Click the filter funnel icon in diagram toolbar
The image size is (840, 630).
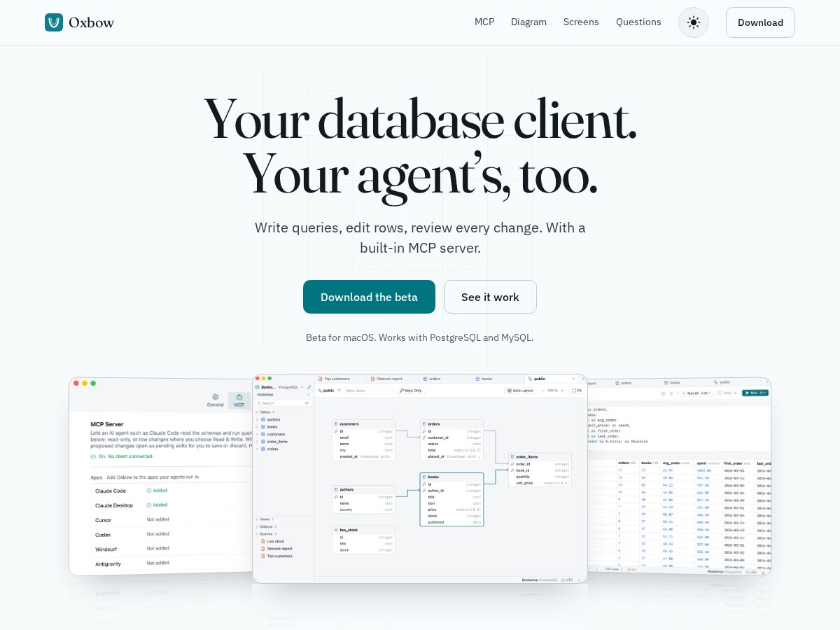coord(339,391)
